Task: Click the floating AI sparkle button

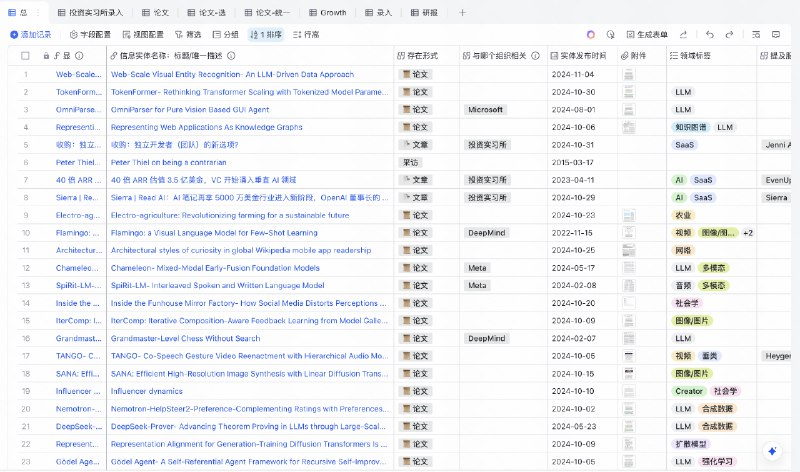Action: 772,451
